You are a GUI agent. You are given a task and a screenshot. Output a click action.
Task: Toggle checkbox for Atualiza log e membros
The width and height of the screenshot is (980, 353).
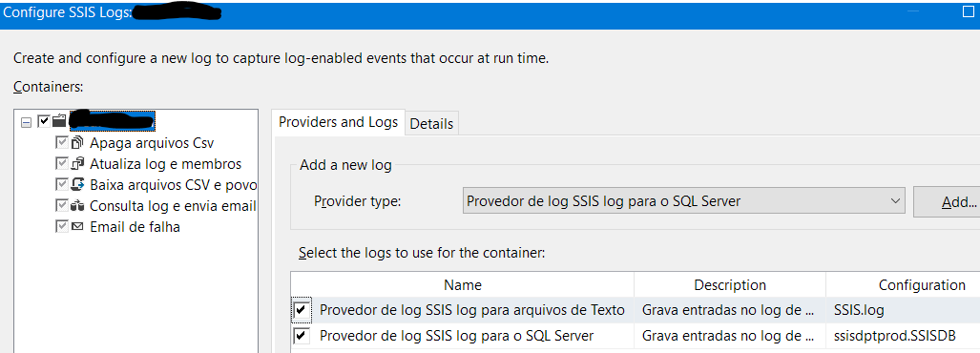click(61, 164)
